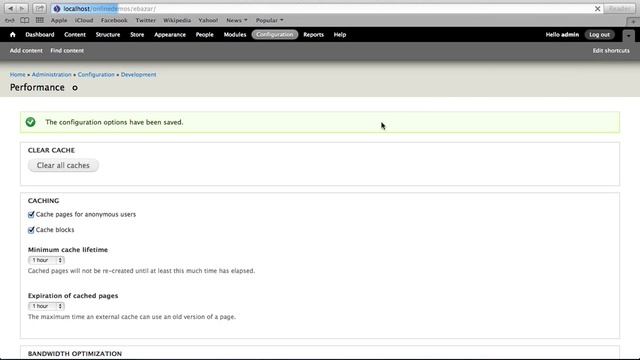Open the iCloud bookmark
640x360 pixels.
point(84,20)
